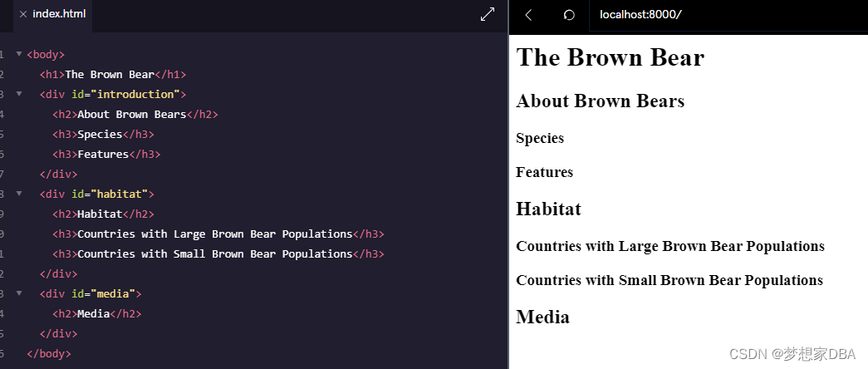Collapse the habitat div fold arrow
The width and height of the screenshot is (868, 369).
point(19,194)
